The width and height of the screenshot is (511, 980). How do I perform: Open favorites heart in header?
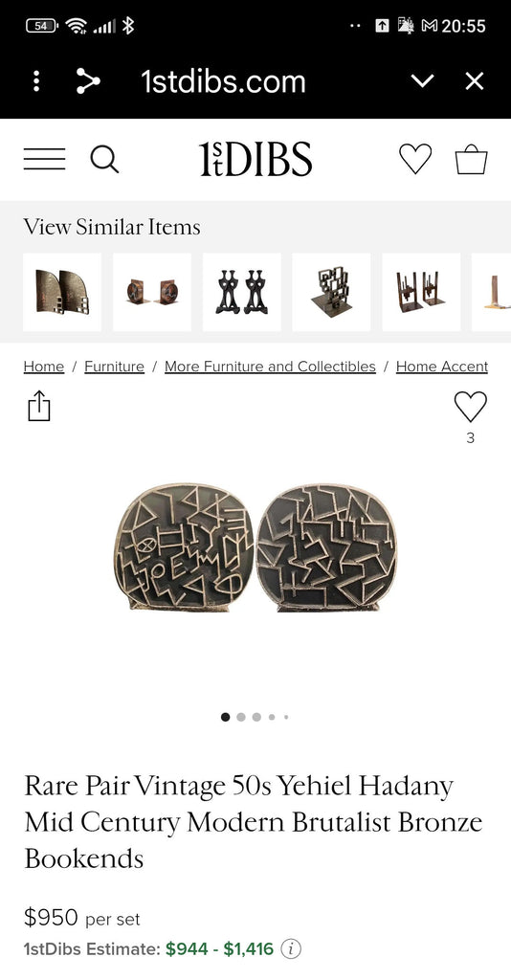pos(415,159)
